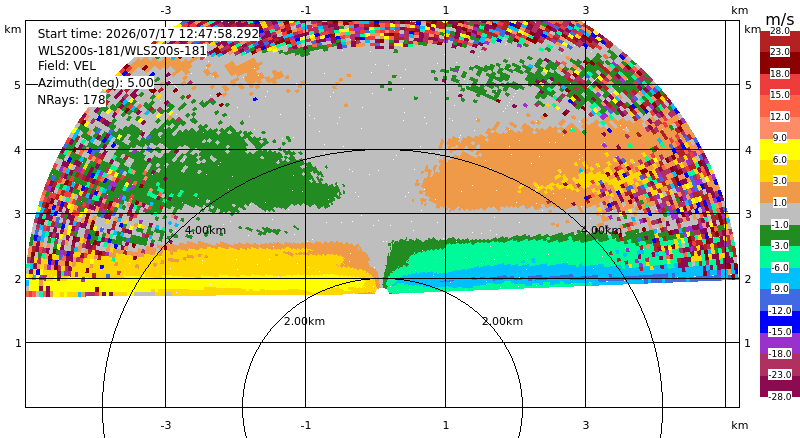The height and width of the screenshot is (438, 800).
Task: Select the gray -1.0 colorbar segment
Action: tap(780, 214)
